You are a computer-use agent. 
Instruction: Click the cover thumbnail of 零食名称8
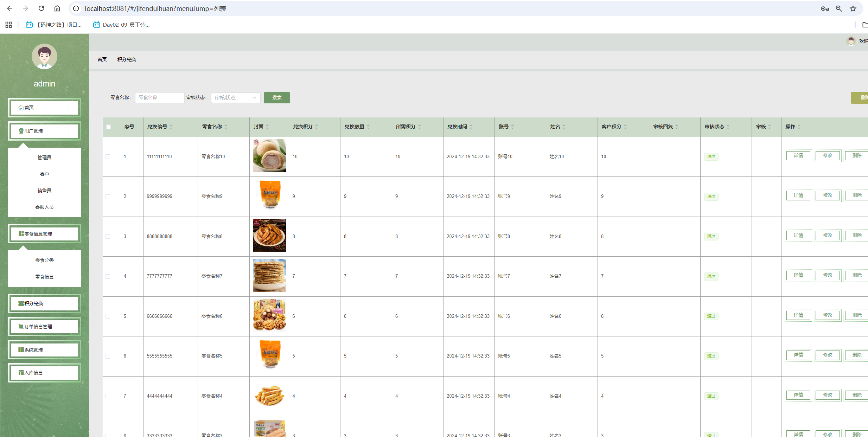[x=269, y=235]
